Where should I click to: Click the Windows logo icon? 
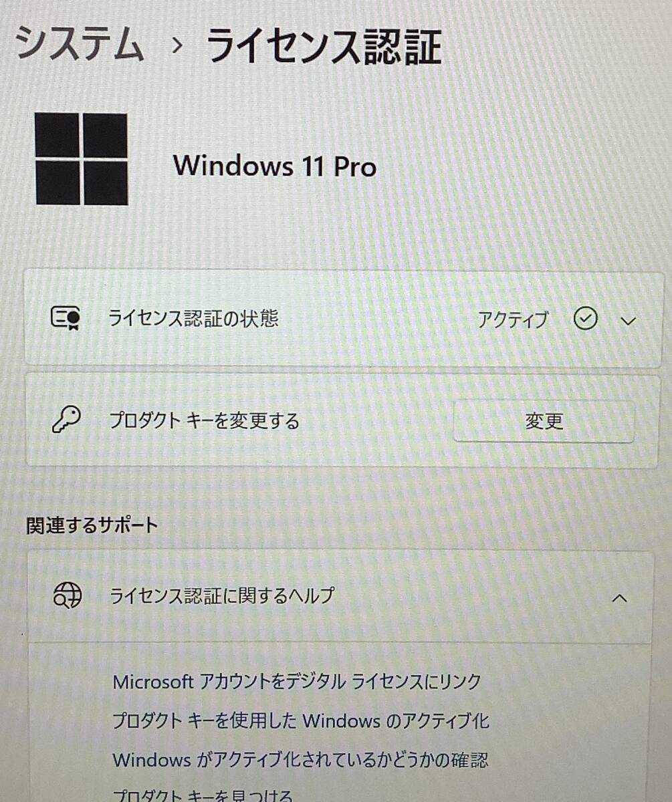click(x=81, y=159)
